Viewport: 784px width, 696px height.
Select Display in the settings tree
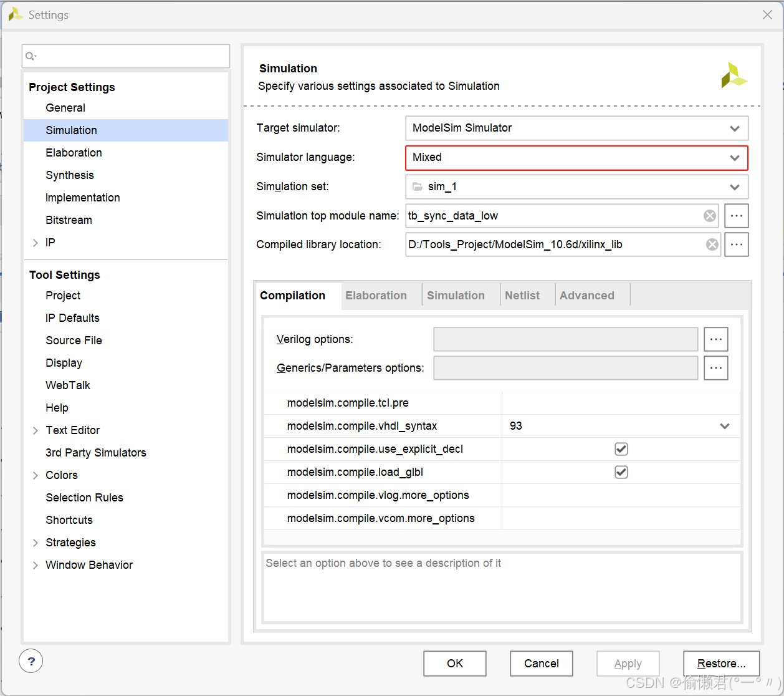click(x=64, y=363)
